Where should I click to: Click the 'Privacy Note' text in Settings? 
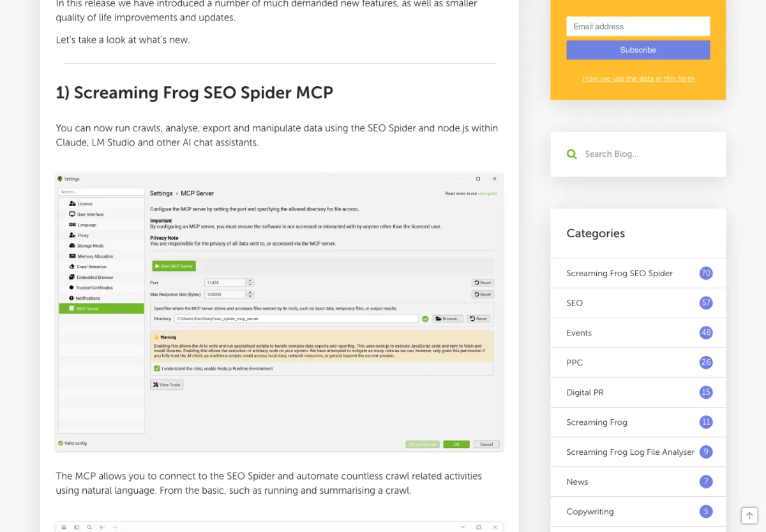[164, 238]
